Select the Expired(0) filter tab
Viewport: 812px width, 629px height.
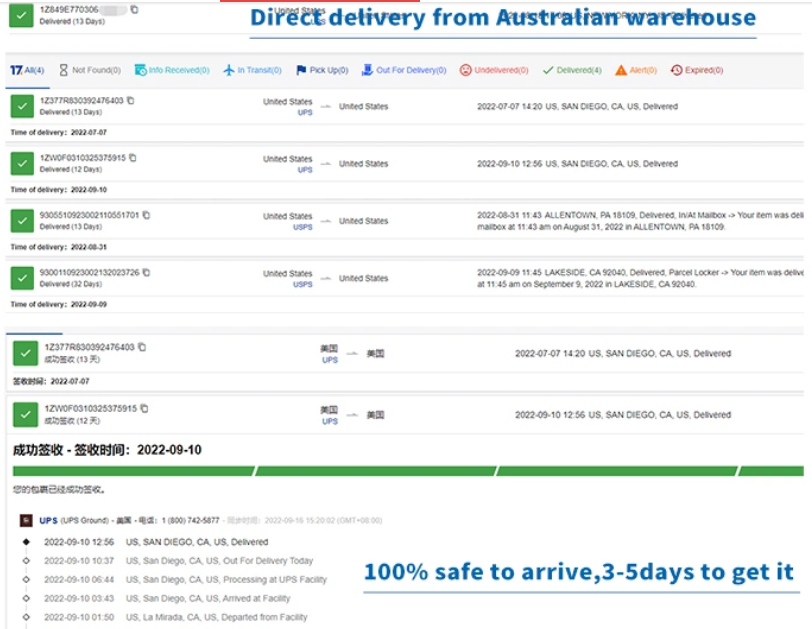[696, 71]
